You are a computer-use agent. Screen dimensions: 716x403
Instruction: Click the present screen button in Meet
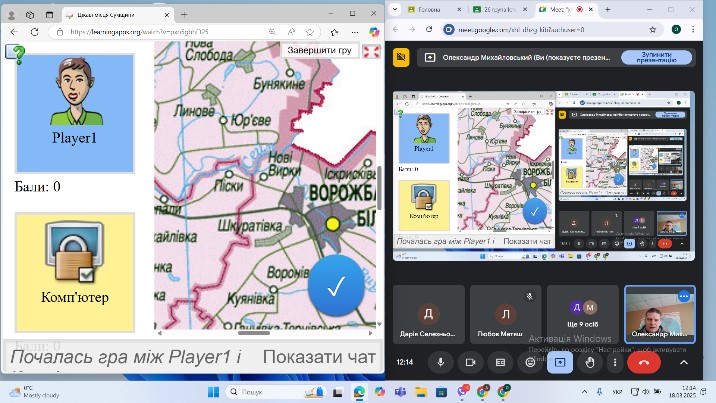(560, 362)
